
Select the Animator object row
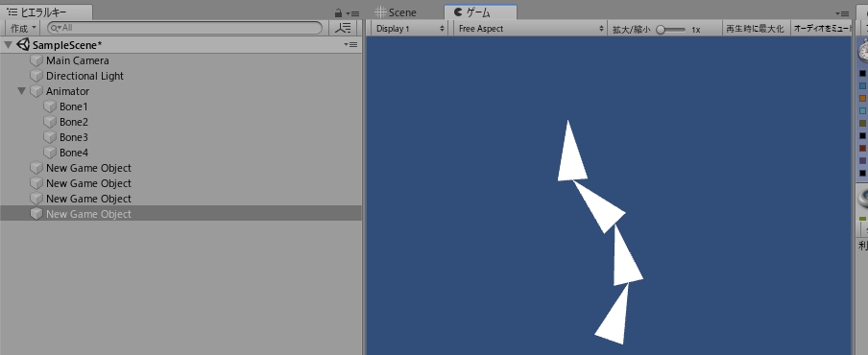(x=181, y=91)
